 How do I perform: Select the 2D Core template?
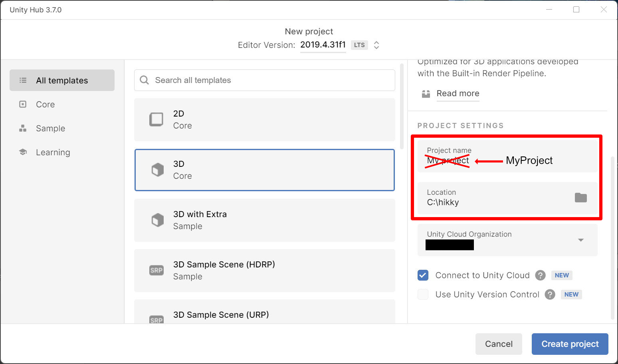tap(264, 120)
